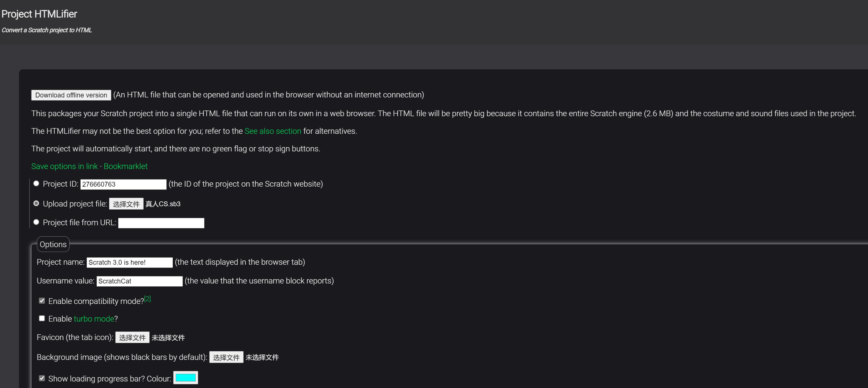Open the See also section link

click(x=273, y=131)
